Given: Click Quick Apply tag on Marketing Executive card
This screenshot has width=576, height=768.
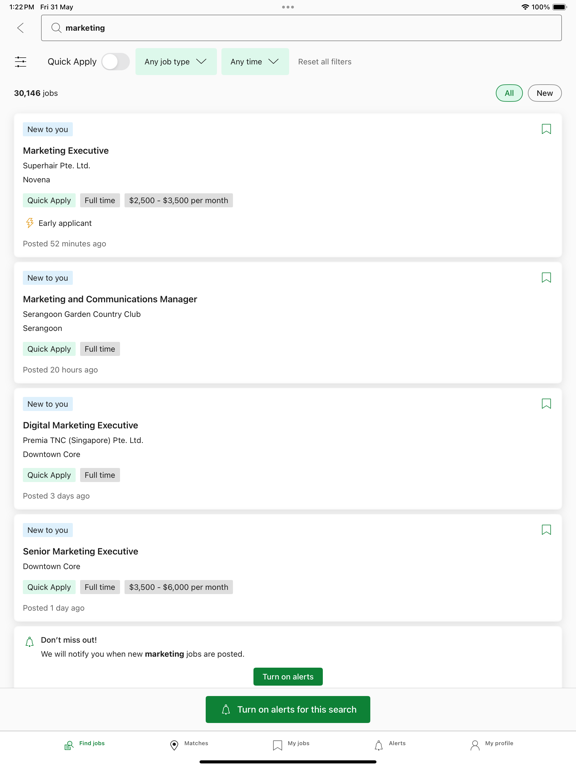Looking at the screenshot, I should tap(49, 200).
